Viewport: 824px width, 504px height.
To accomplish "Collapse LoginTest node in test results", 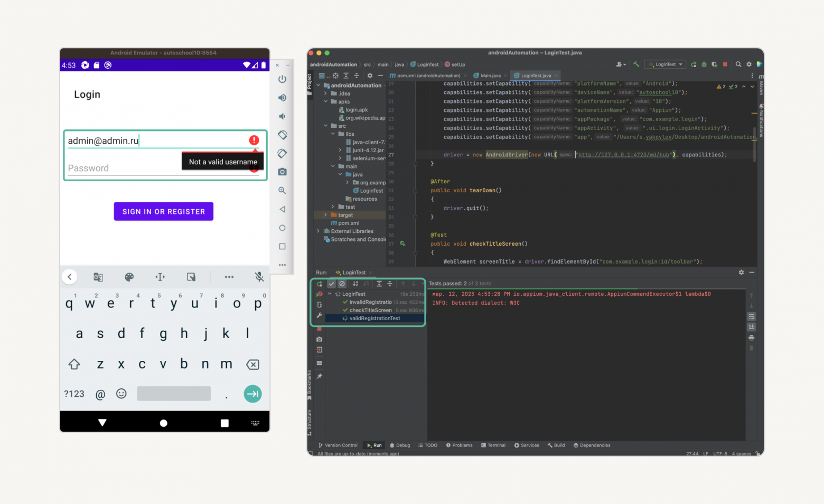I will pyautogui.click(x=330, y=294).
